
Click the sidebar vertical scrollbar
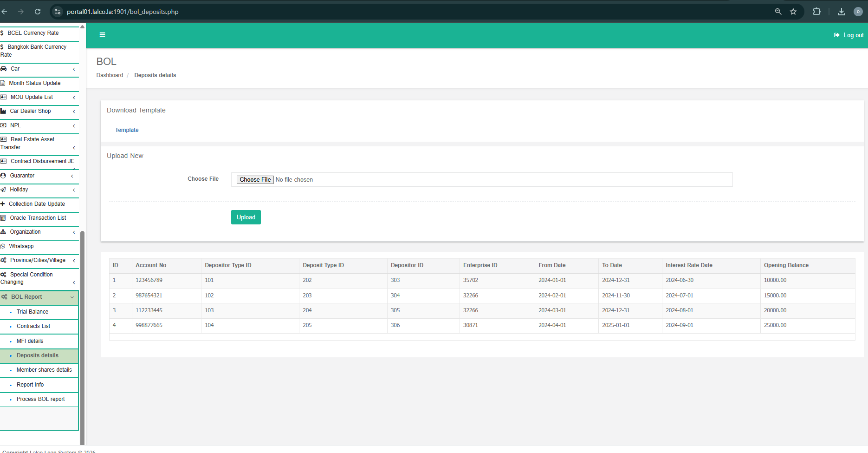click(83, 335)
